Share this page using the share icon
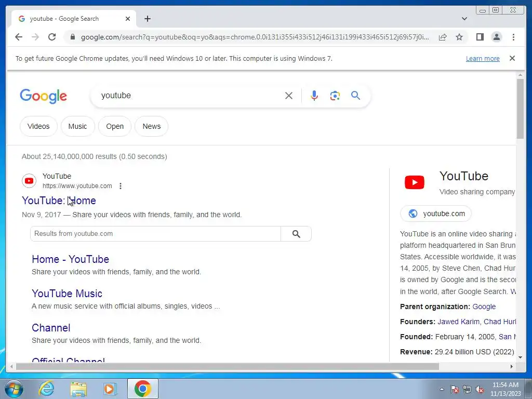The width and height of the screenshot is (532, 399). click(x=443, y=37)
